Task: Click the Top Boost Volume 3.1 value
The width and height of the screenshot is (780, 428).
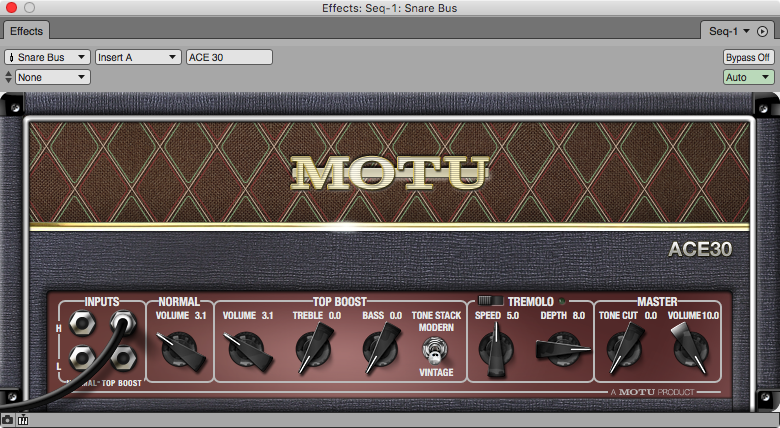Action: [x=267, y=316]
